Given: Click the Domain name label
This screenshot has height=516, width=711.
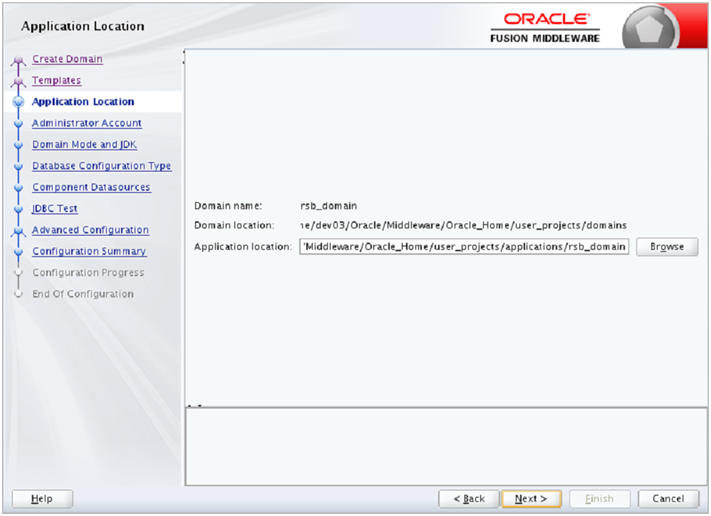Looking at the screenshot, I should (x=228, y=206).
